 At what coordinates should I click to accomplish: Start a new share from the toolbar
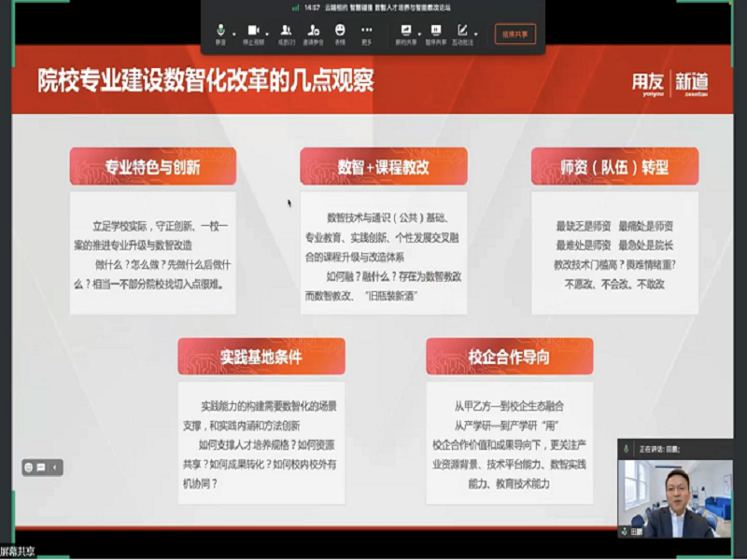point(405,31)
